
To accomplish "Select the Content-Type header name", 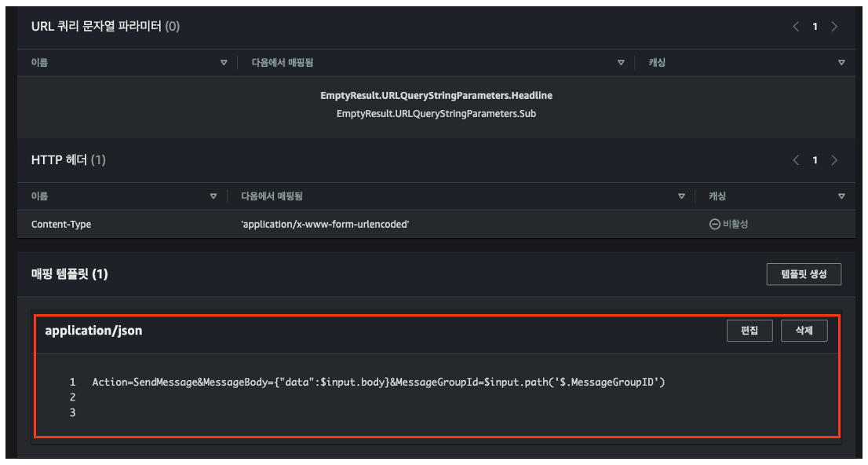I will (61, 225).
